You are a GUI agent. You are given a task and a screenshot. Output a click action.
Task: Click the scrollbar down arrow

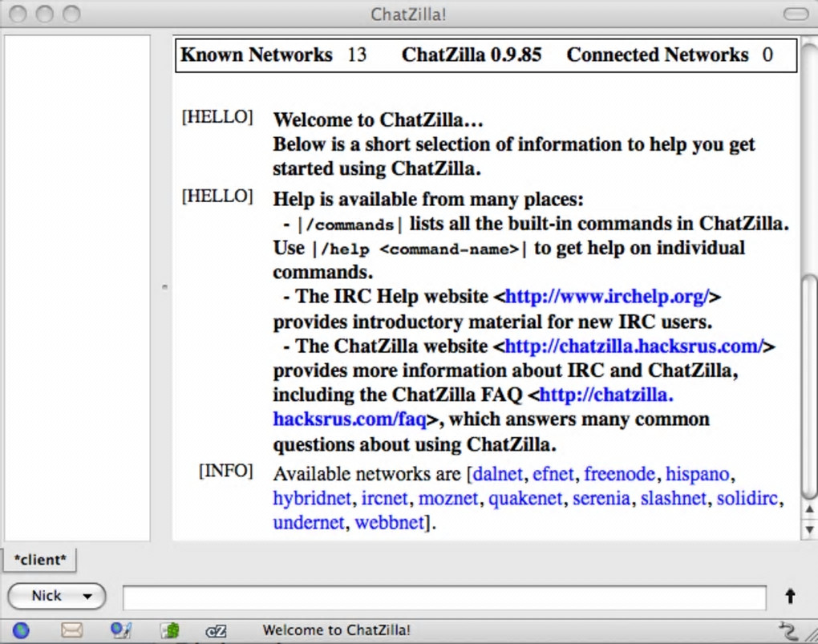(x=809, y=529)
